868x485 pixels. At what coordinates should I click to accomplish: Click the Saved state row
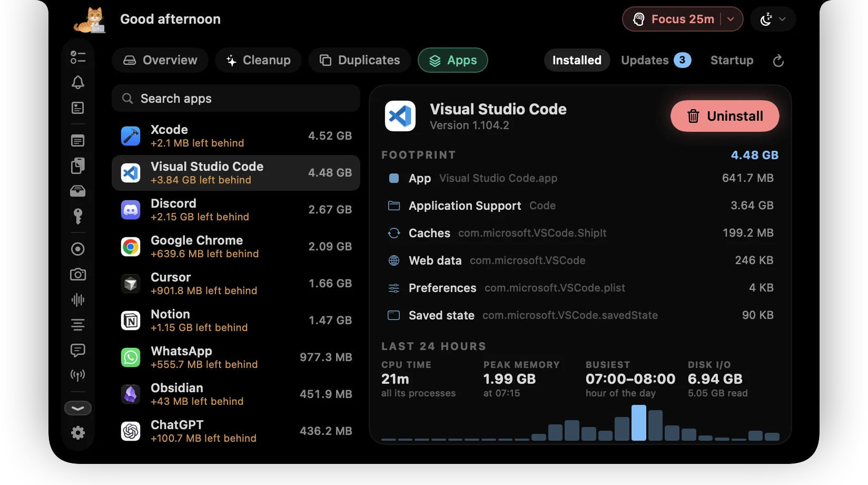[x=580, y=315]
